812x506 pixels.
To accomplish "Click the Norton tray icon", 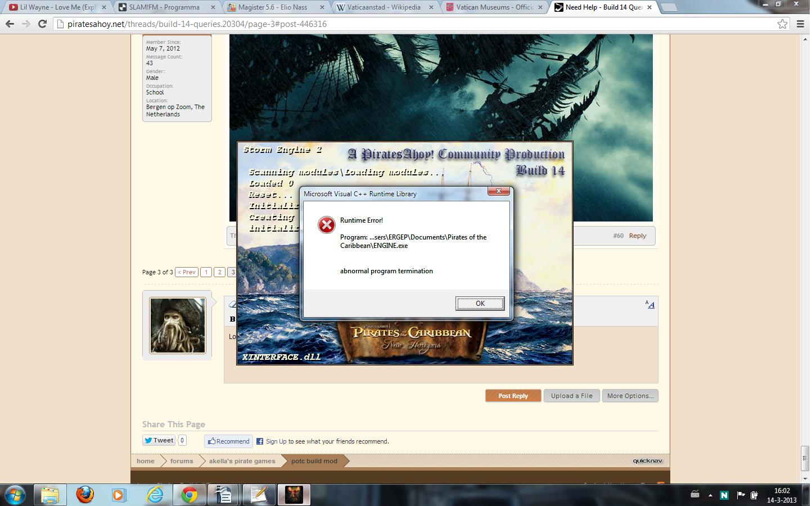I will [x=724, y=495].
